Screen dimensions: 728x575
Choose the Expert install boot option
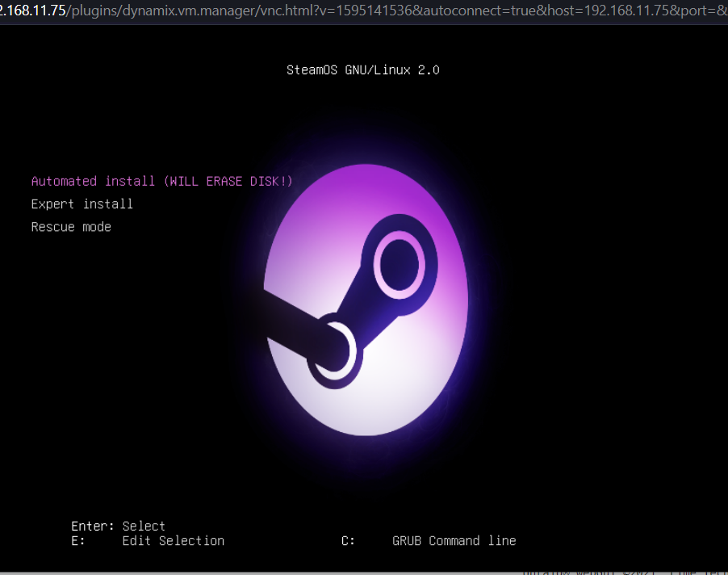coord(82,204)
